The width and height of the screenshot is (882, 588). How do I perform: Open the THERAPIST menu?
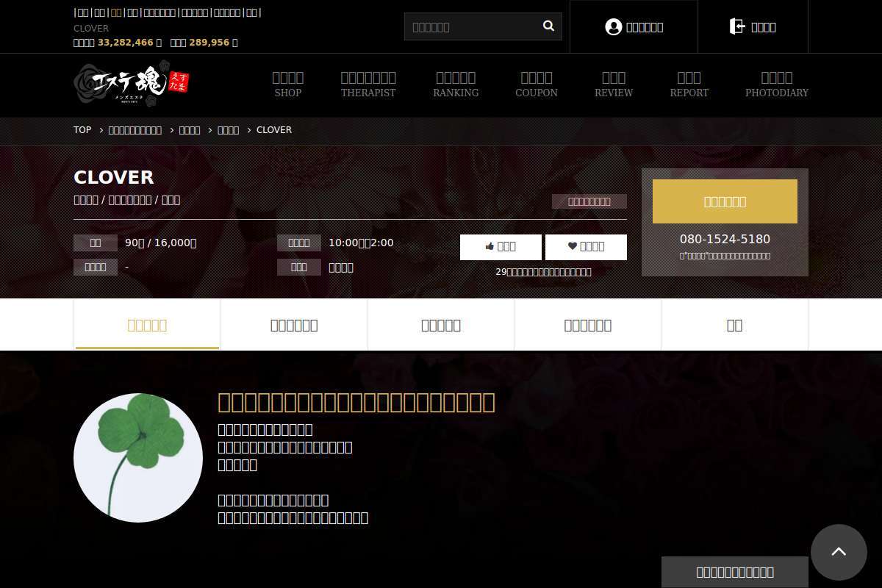pyautogui.click(x=368, y=85)
